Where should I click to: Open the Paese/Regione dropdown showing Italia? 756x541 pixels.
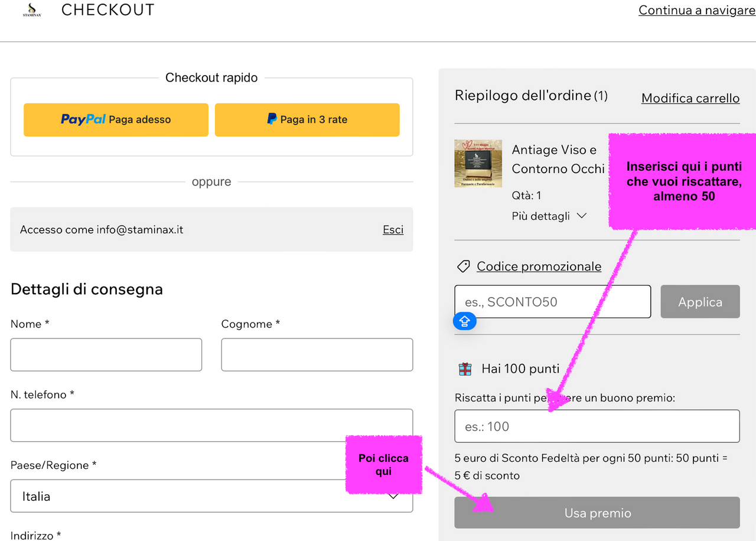click(x=211, y=496)
